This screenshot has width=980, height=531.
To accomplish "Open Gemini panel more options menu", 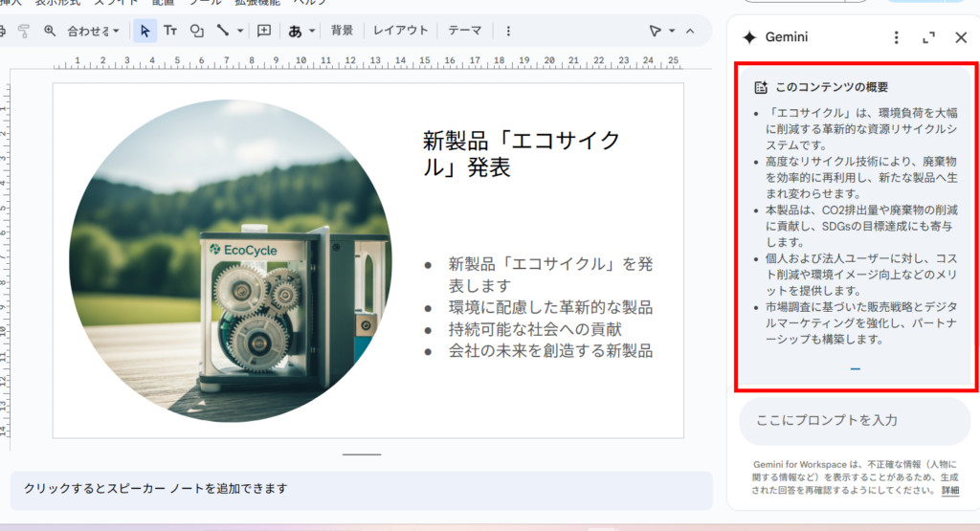I will point(896,37).
